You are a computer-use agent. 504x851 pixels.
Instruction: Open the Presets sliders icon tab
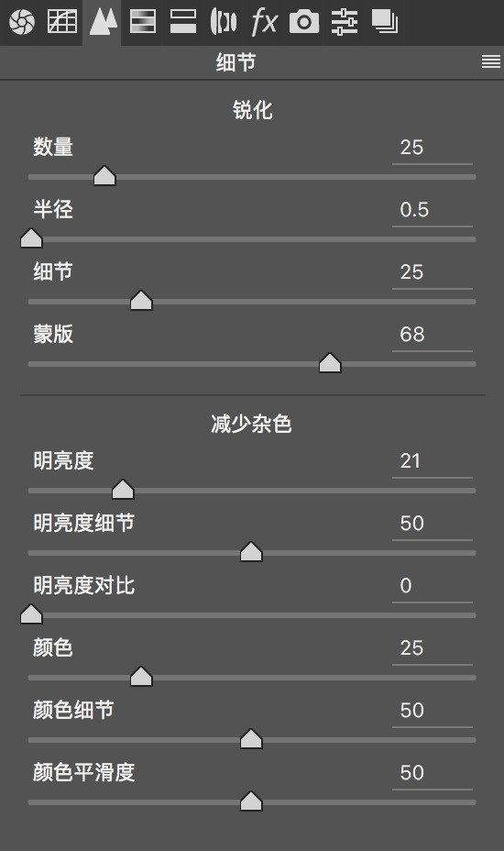point(345,22)
